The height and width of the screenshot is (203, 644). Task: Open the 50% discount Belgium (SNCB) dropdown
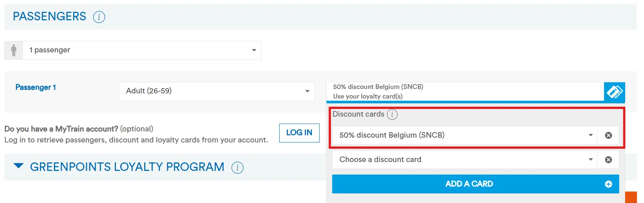pos(465,135)
